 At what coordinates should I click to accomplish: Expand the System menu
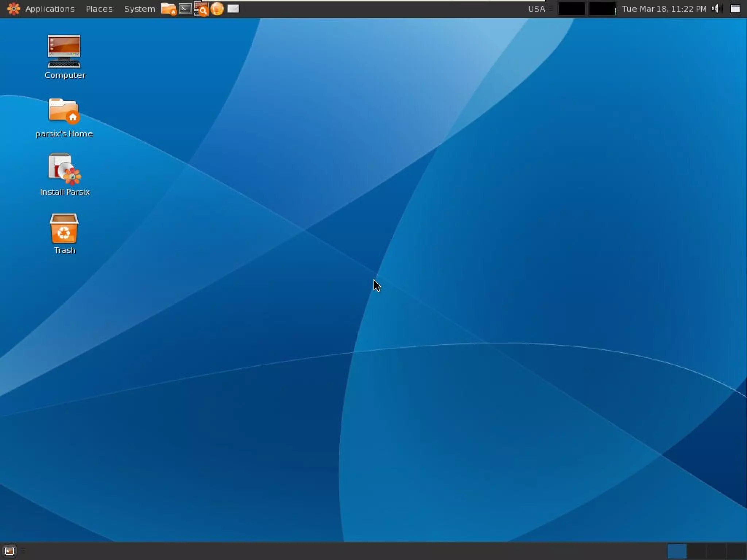tap(139, 9)
